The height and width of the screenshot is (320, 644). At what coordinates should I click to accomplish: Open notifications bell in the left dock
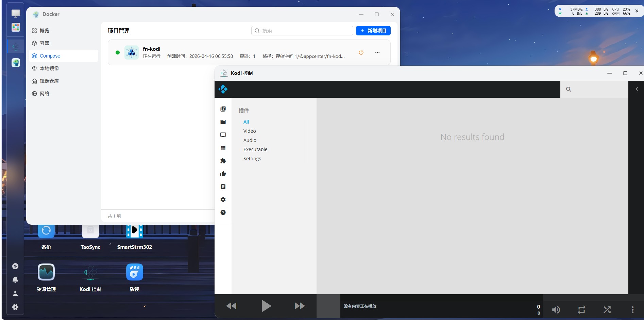click(x=15, y=279)
